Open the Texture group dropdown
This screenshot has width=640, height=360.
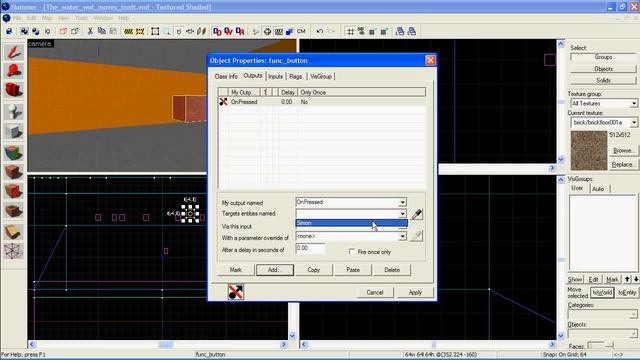point(633,103)
